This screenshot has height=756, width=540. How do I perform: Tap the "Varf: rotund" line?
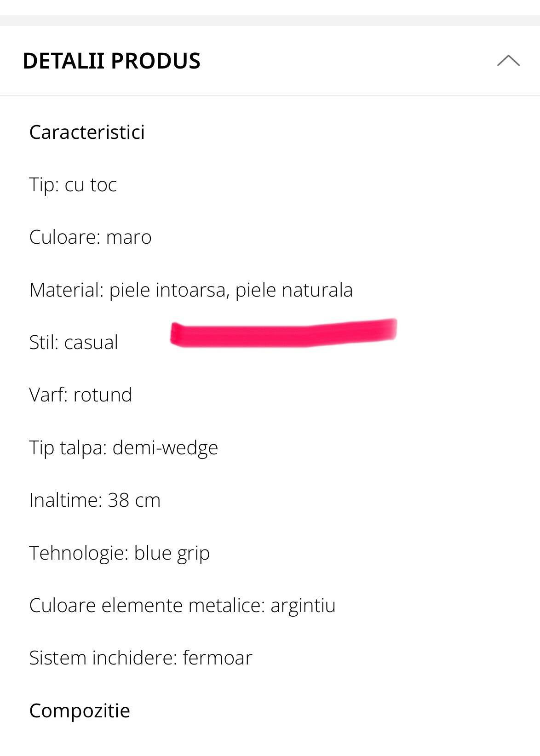[80, 395]
